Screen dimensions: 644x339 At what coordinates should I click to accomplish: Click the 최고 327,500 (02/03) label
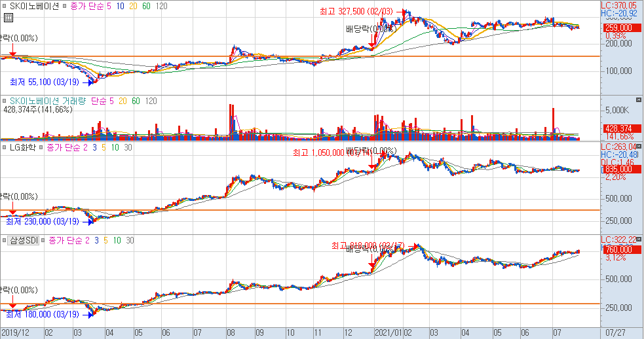[356, 12]
